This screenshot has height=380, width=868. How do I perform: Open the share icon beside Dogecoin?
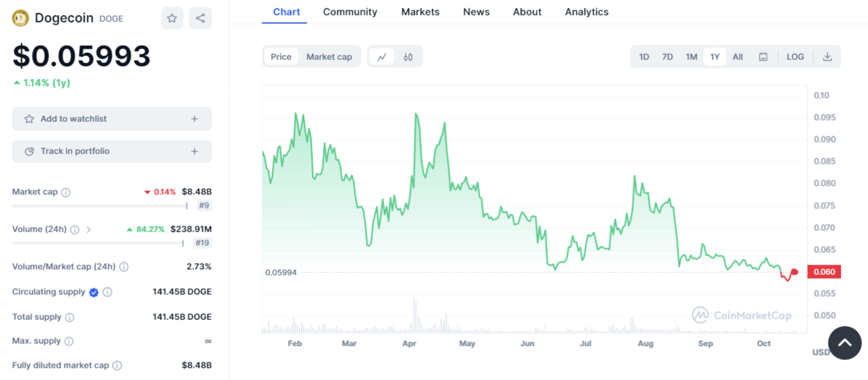click(200, 18)
